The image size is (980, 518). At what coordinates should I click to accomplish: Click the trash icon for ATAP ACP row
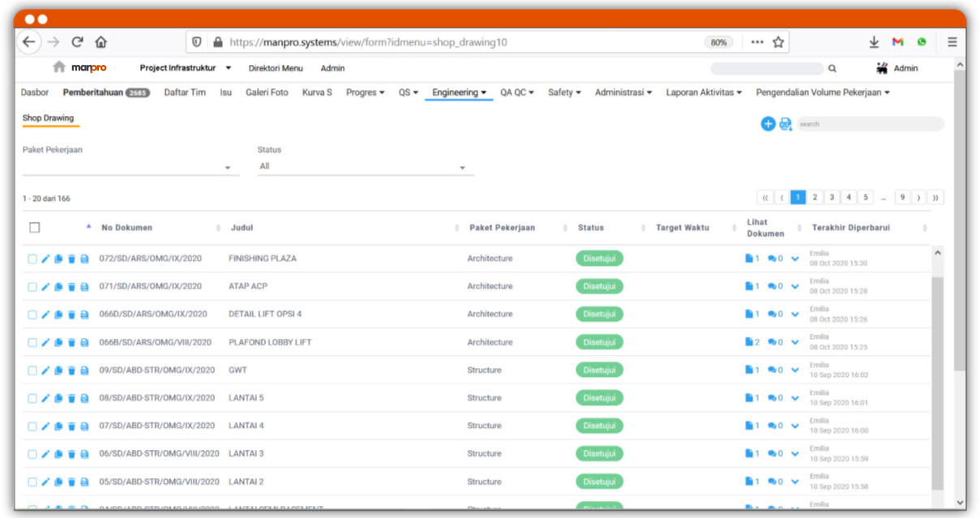point(71,287)
